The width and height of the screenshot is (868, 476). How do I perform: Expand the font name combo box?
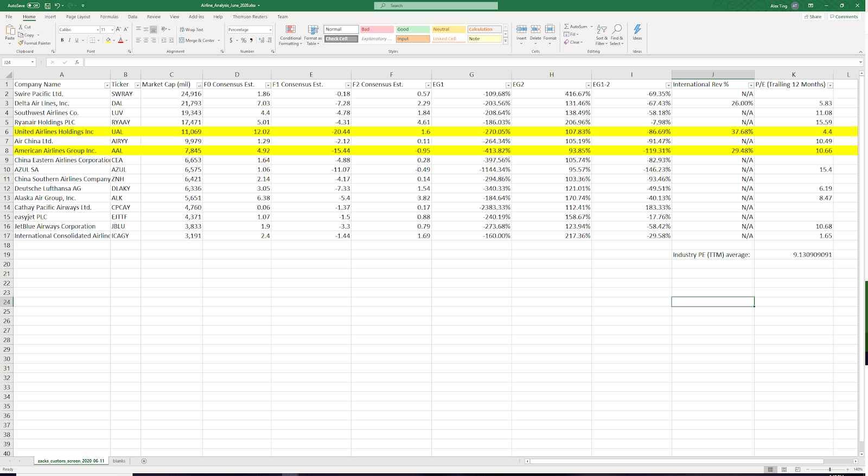coord(98,29)
